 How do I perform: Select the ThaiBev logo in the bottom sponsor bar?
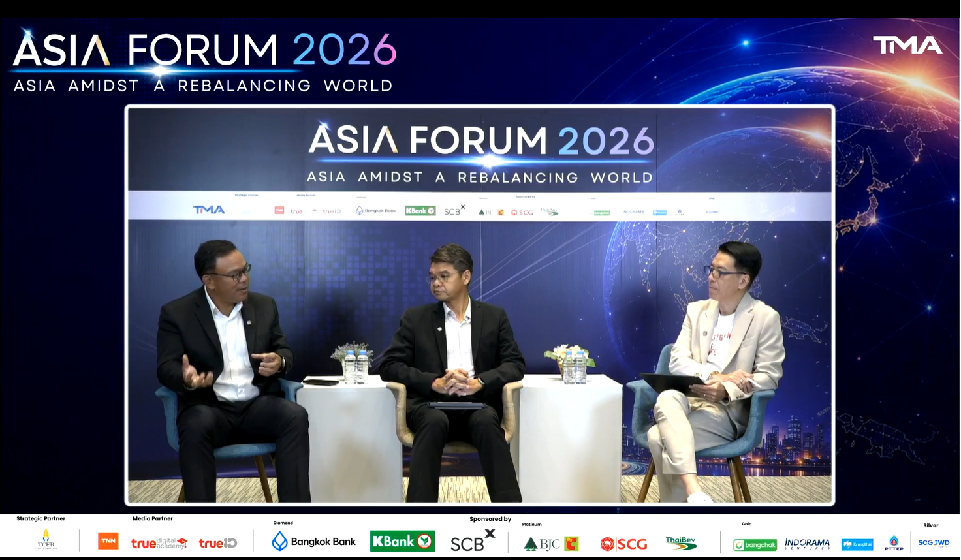(681, 543)
